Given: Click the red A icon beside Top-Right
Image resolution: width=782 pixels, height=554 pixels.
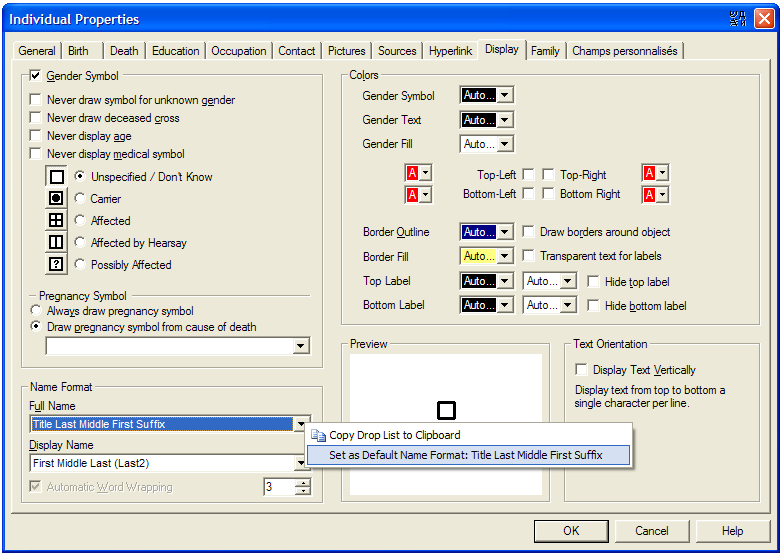Looking at the screenshot, I should point(649,174).
